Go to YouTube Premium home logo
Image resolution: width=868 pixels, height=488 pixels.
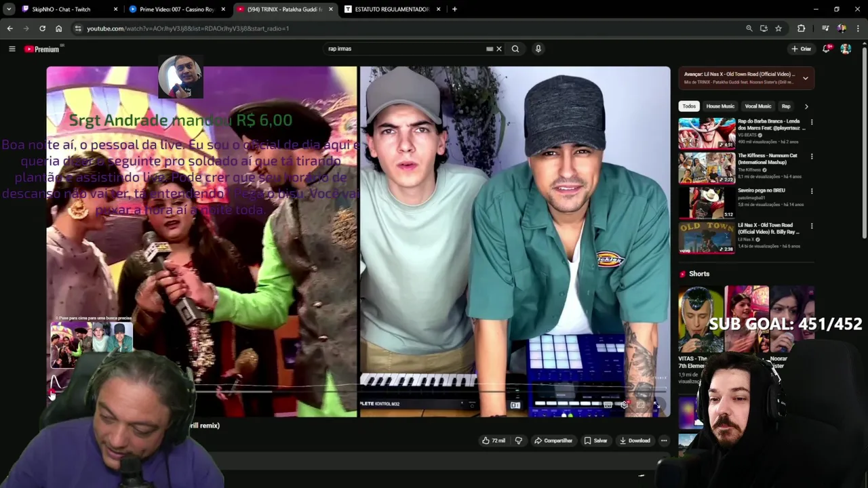[42, 49]
